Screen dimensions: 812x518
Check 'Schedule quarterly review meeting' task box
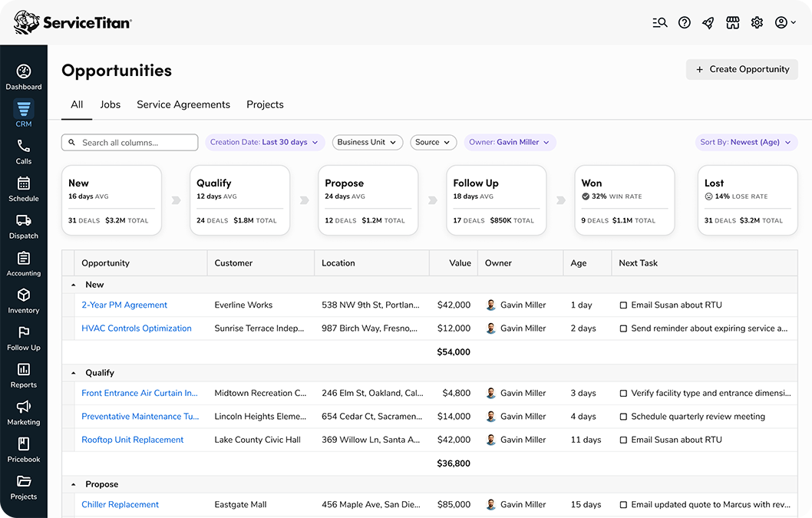623,417
